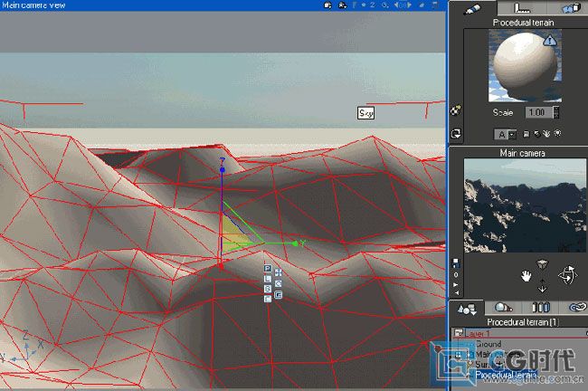
Task: Click the four-arrows resize icon near the gizmo
Action: tap(279, 272)
